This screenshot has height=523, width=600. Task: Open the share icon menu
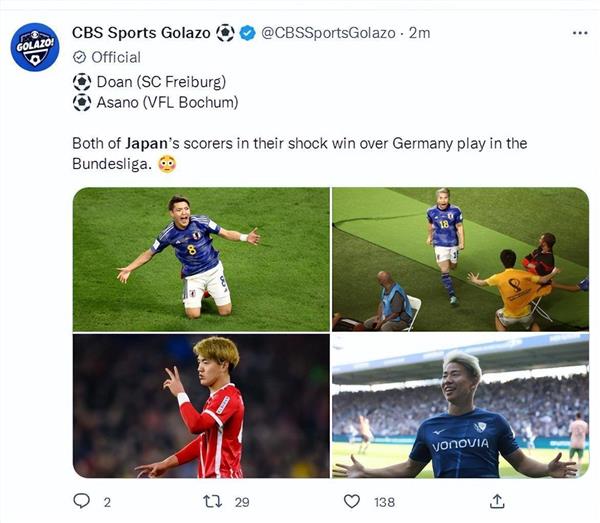(x=496, y=501)
